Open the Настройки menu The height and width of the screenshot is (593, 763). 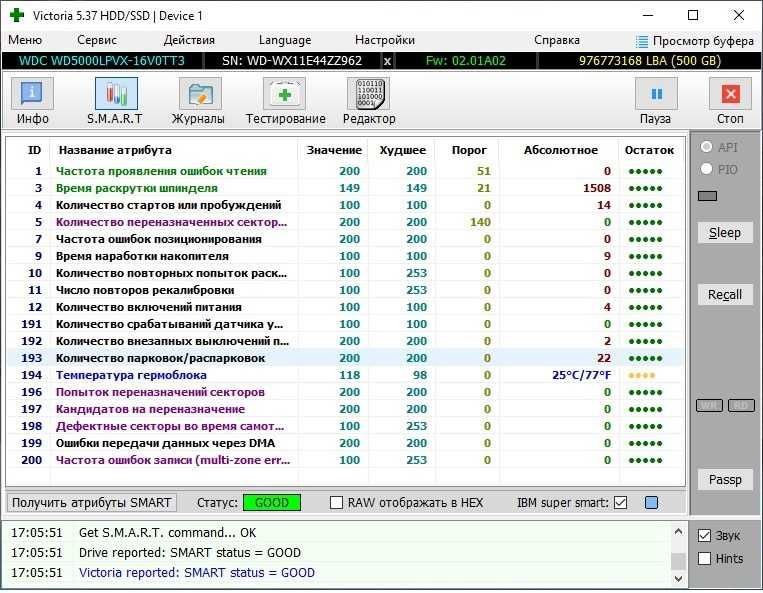pyautogui.click(x=385, y=40)
